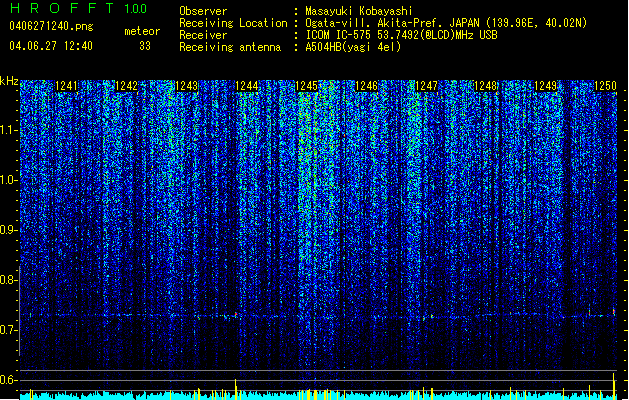Click the 0.8 frequency axis label
Screen dimensions: 629x400
9,280
